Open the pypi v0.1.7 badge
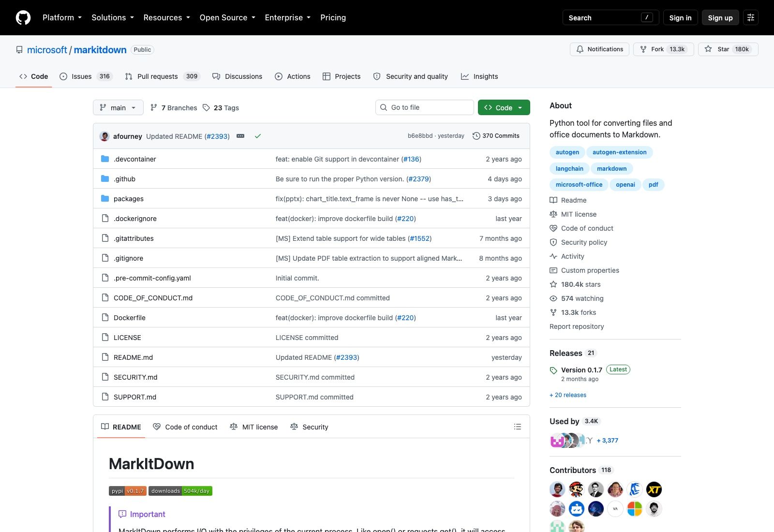774x532 pixels. point(128,491)
